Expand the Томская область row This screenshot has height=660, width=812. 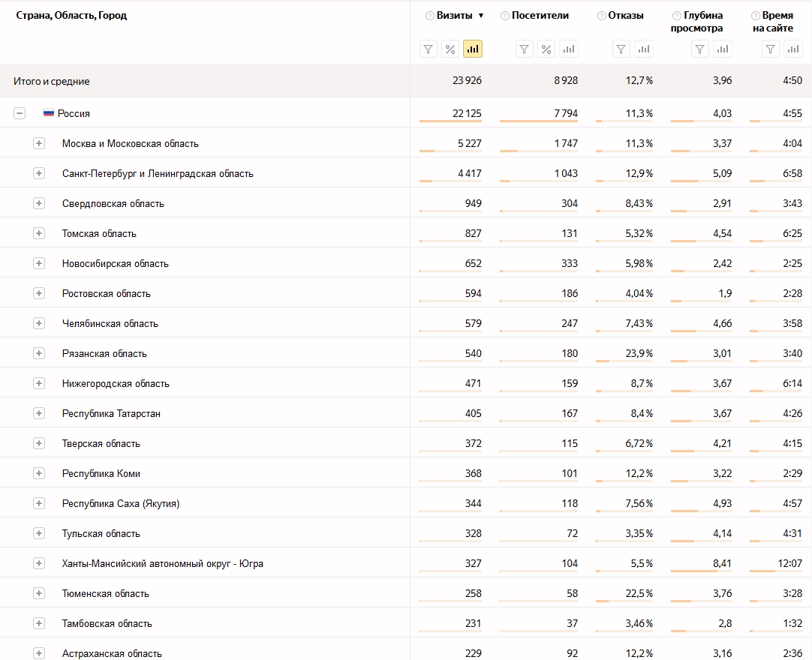(x=39, y=233)
